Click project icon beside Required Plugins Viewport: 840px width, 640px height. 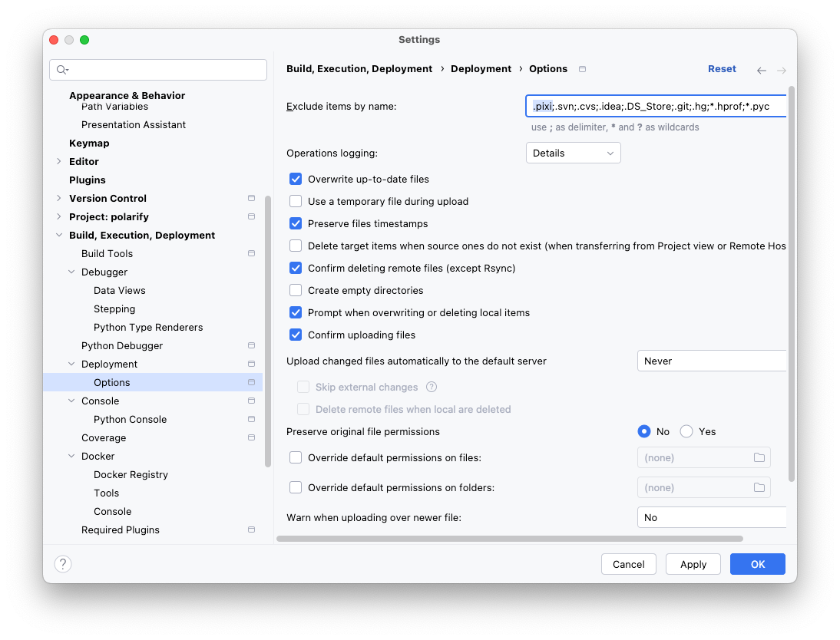pyautogui.click(x=251, y=529)
